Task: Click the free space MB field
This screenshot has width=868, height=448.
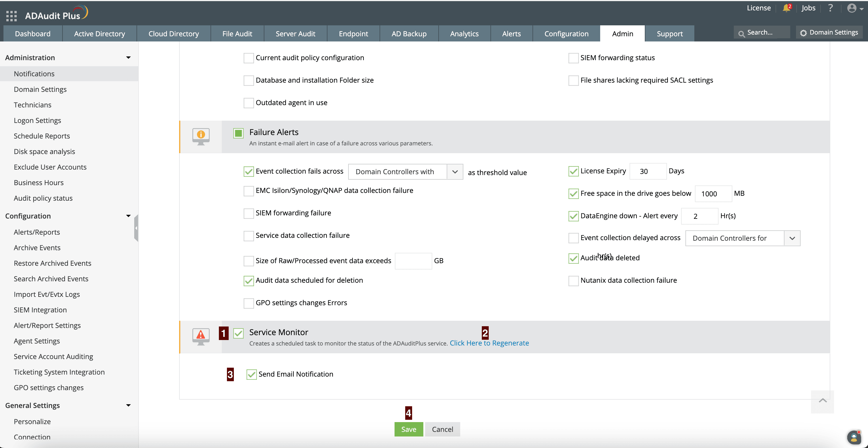Action: tap(713, 194)
